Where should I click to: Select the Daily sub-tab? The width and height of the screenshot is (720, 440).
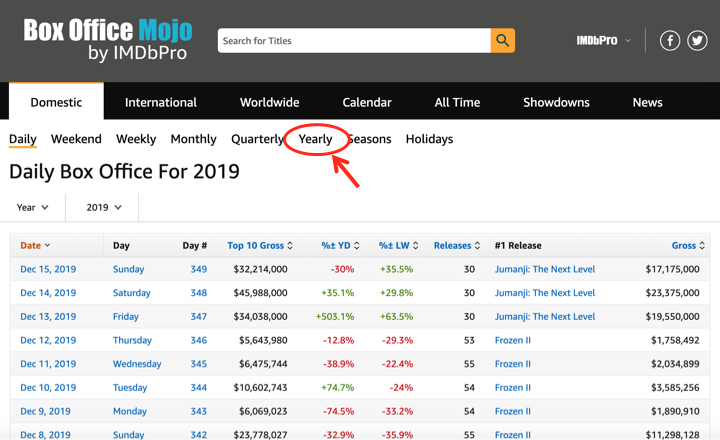(22, 139)
